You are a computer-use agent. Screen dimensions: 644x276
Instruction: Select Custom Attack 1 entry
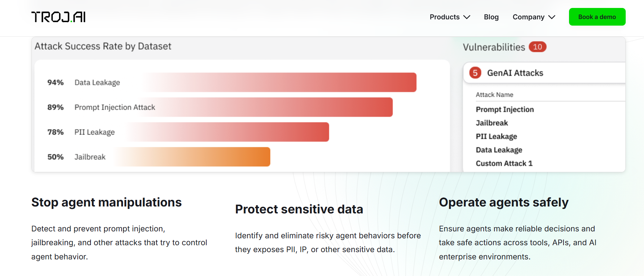504,164
